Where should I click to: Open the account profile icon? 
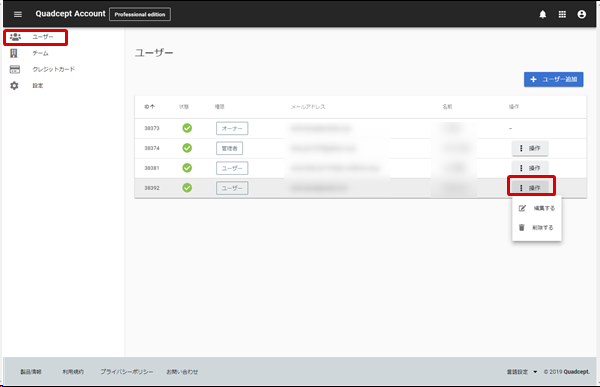[x=581, y=14]
